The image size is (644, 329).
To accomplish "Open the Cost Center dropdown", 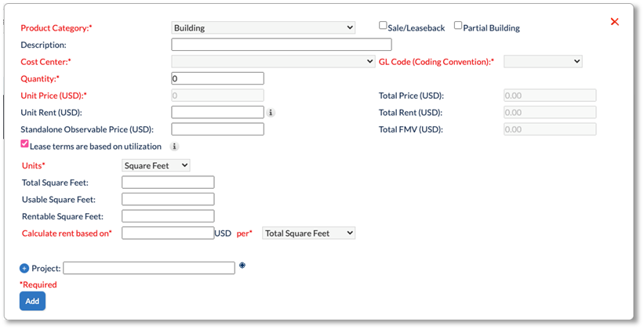I will (x=273, y=62).
